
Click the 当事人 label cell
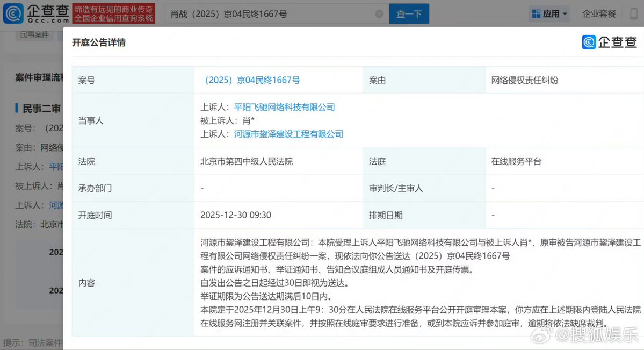click(x=133, y=120)
